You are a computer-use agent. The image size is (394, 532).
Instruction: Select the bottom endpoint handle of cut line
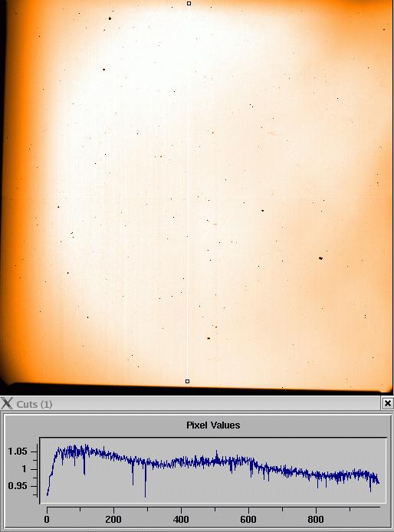187,381
